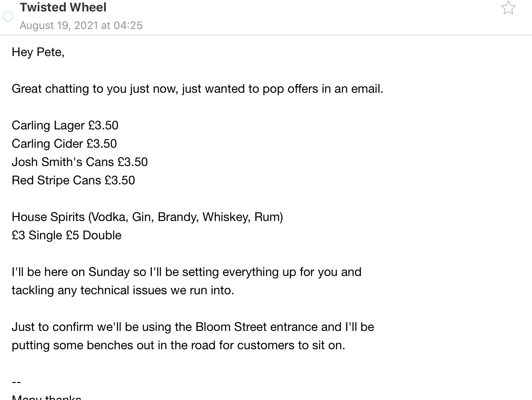Image resolution: width=532 pixels, height=400 pixels.
Task: Select the Carling Cider £3.50 line
Action: pos(64,144)
